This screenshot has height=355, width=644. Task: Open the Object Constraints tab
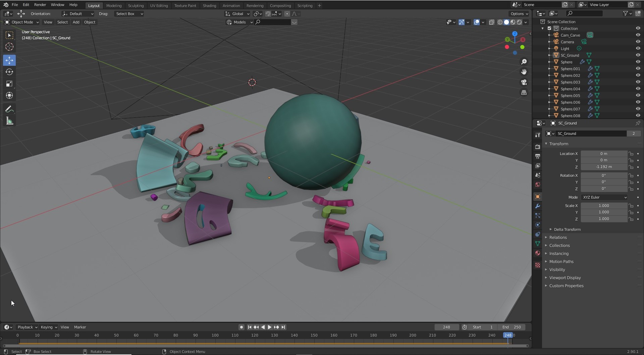click(x=538, y=234)
